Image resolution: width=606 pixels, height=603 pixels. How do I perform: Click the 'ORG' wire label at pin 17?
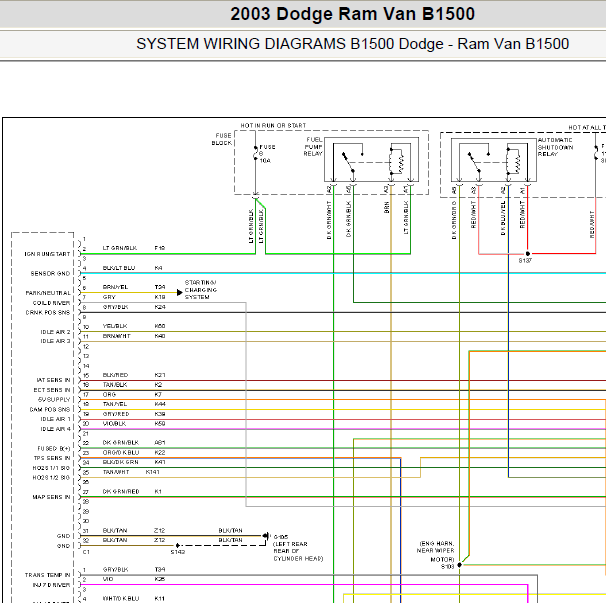pos(109,394)
